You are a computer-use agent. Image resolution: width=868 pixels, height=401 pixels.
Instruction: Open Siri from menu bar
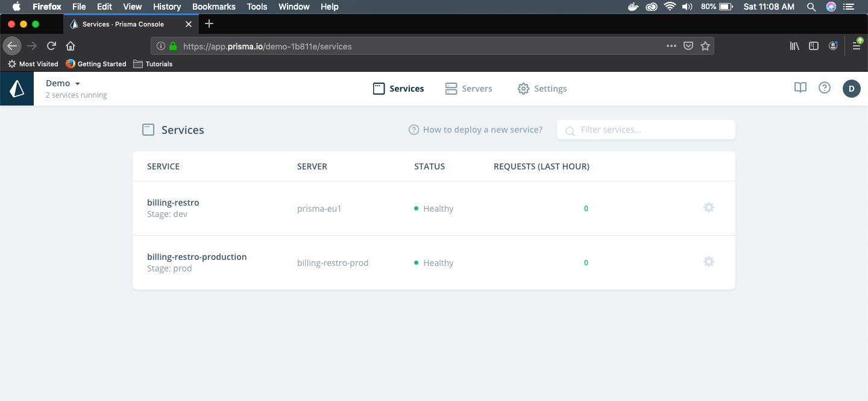point(831,7)
